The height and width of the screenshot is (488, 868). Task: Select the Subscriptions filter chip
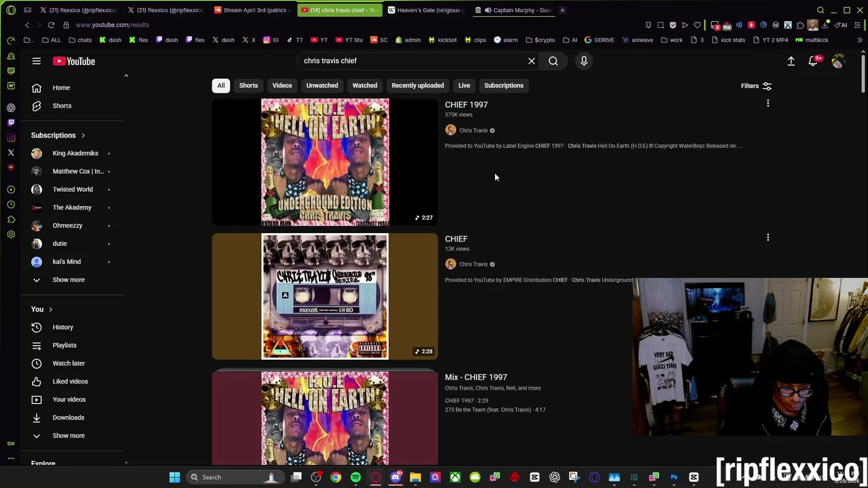504,85
